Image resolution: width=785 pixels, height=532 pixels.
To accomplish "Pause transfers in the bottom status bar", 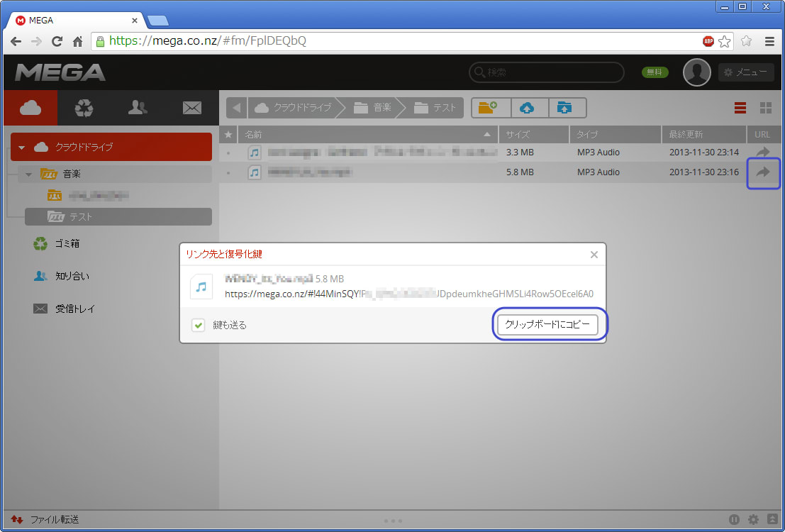I will [735, 520].
